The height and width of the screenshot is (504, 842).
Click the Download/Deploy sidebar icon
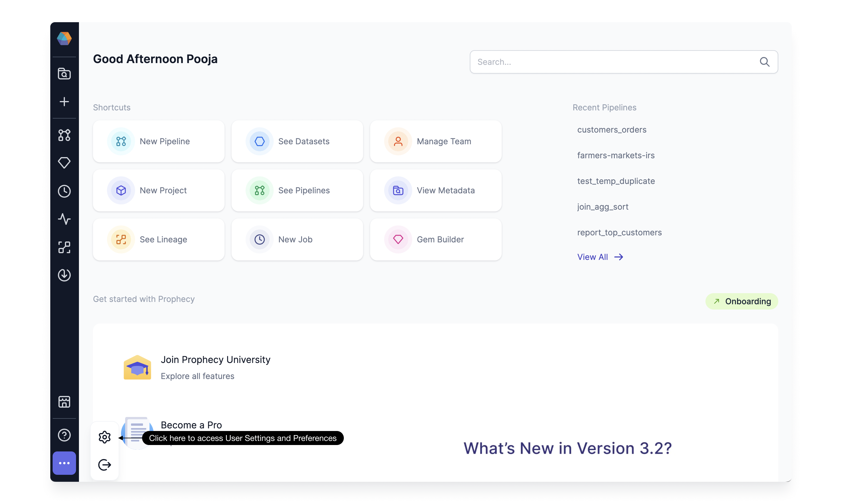pyautogui.click(x=64, y=274)
